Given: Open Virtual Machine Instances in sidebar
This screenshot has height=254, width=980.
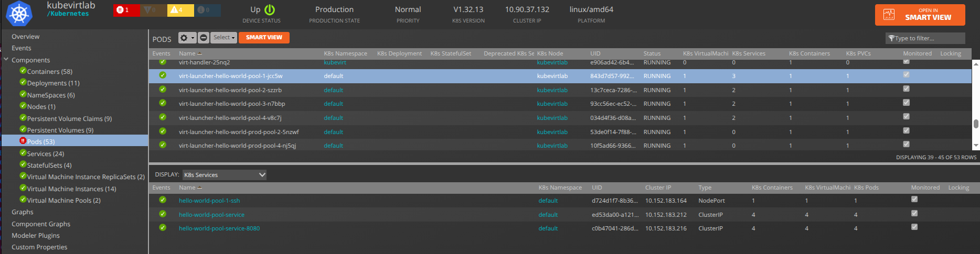Looking at the screenshot, I should pyautogui.click(x=71, y=189).
